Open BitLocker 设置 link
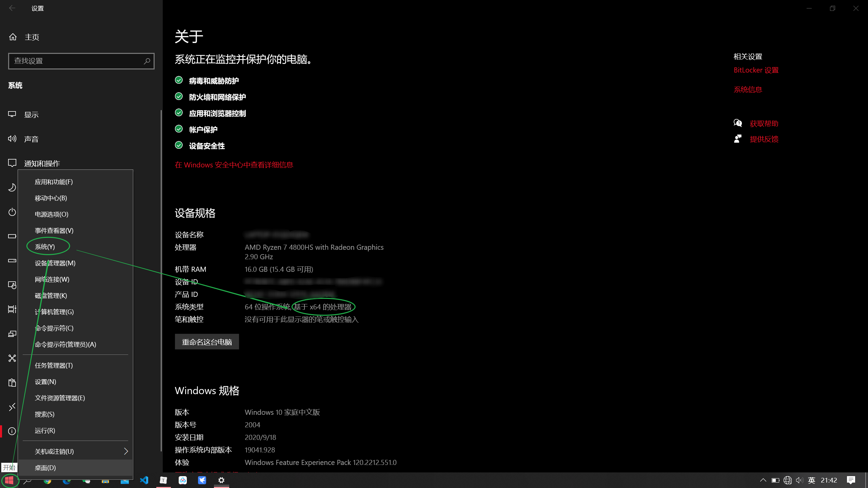868x488 pixels. 756,70
